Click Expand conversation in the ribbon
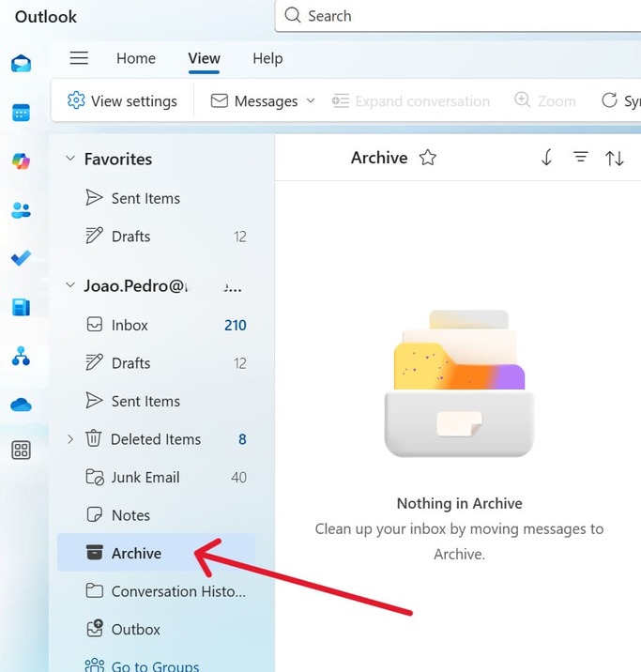641x672 pixels. 411,101
